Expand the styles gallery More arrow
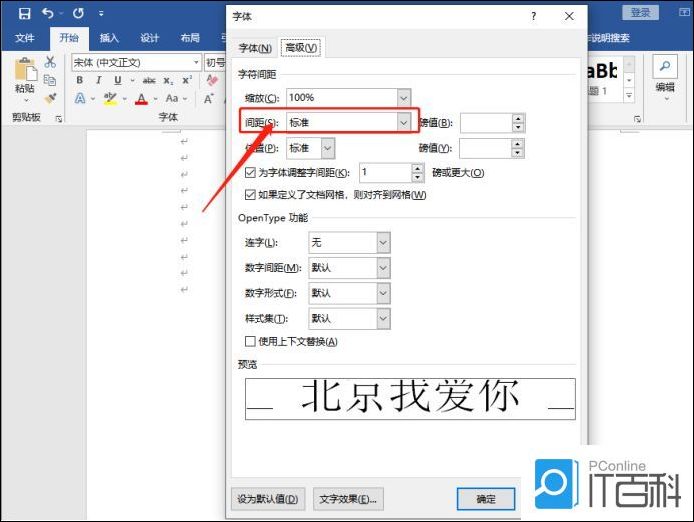Image resolution: width=694 pixels, height=522 pixels. 629,95
